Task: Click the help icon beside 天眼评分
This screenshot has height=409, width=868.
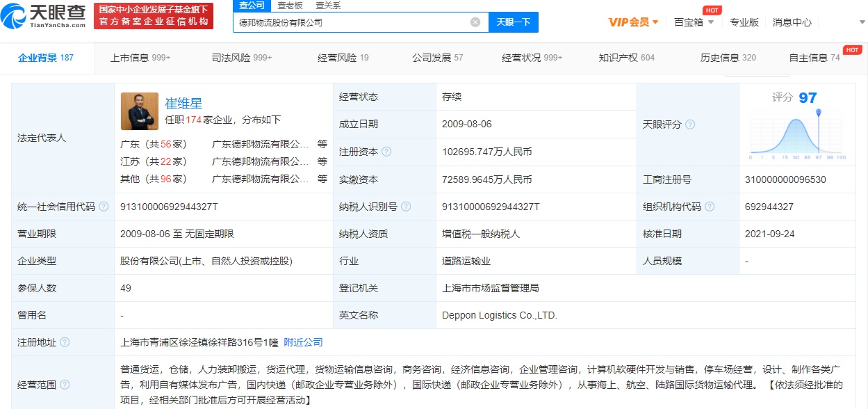Action: point(690,125)
